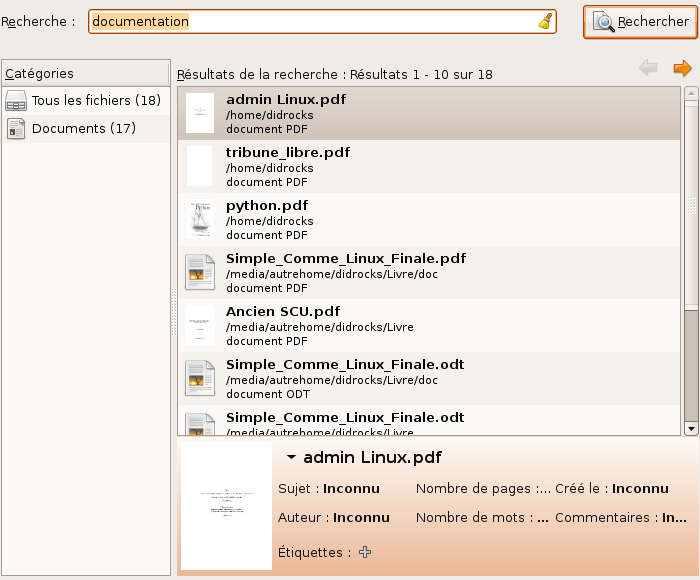Screen dimensions: 700x580
Task: Click the previous results page arrow
Action: (648, 68)
